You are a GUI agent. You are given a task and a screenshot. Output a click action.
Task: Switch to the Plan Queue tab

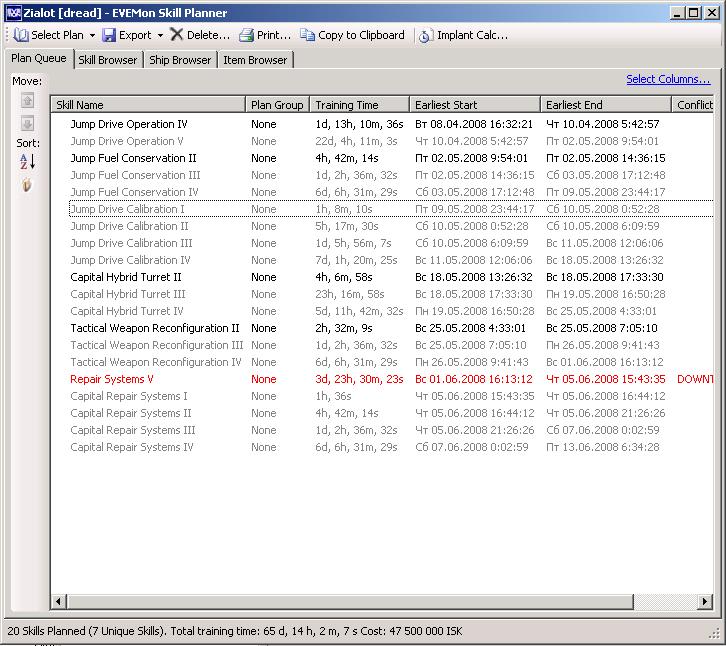click(x=39, y=59)
